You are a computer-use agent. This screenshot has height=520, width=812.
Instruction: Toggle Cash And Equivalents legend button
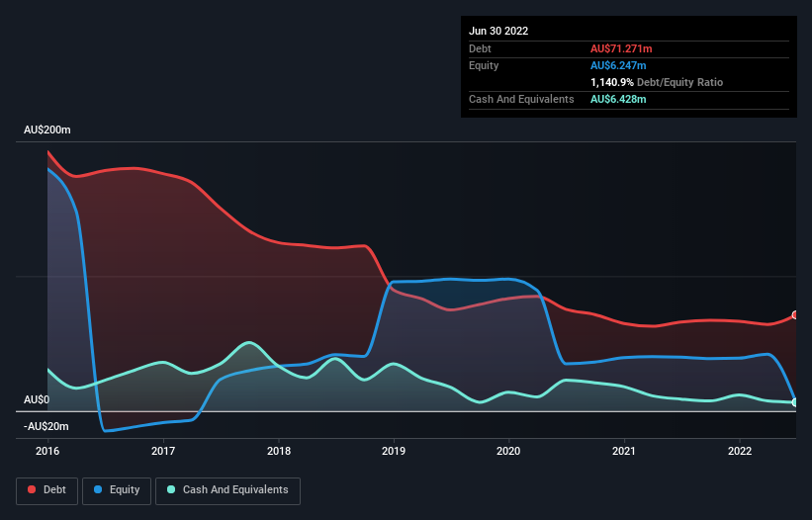[227, 490]
